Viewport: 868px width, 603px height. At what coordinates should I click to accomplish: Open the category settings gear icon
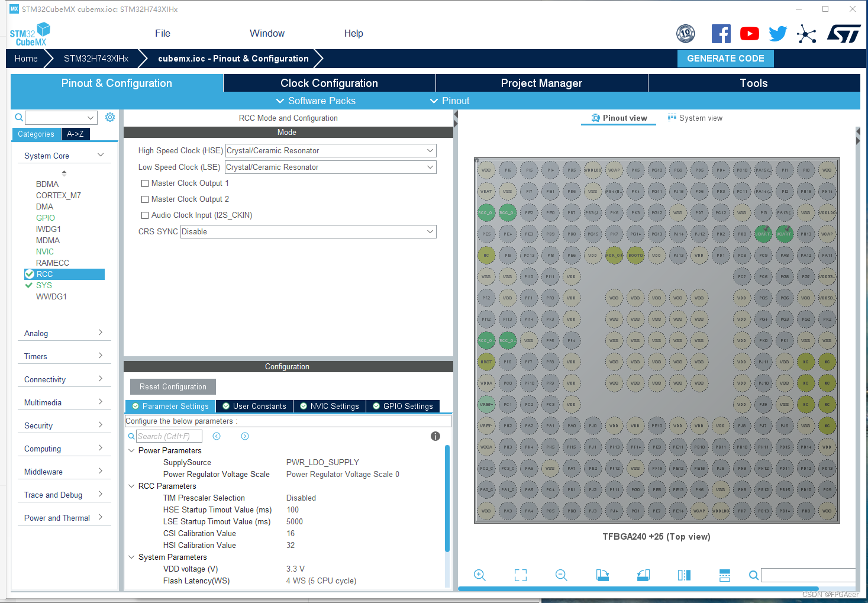pos(110,117)
